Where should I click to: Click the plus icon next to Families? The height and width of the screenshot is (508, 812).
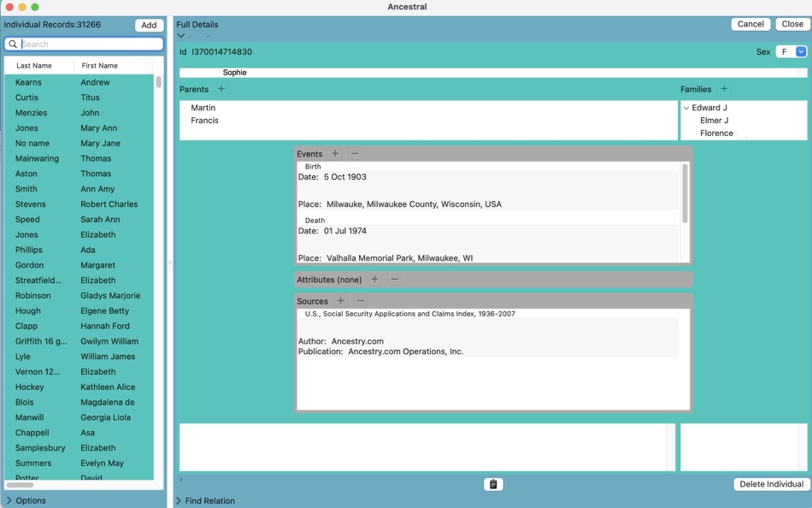pos(724,89)
